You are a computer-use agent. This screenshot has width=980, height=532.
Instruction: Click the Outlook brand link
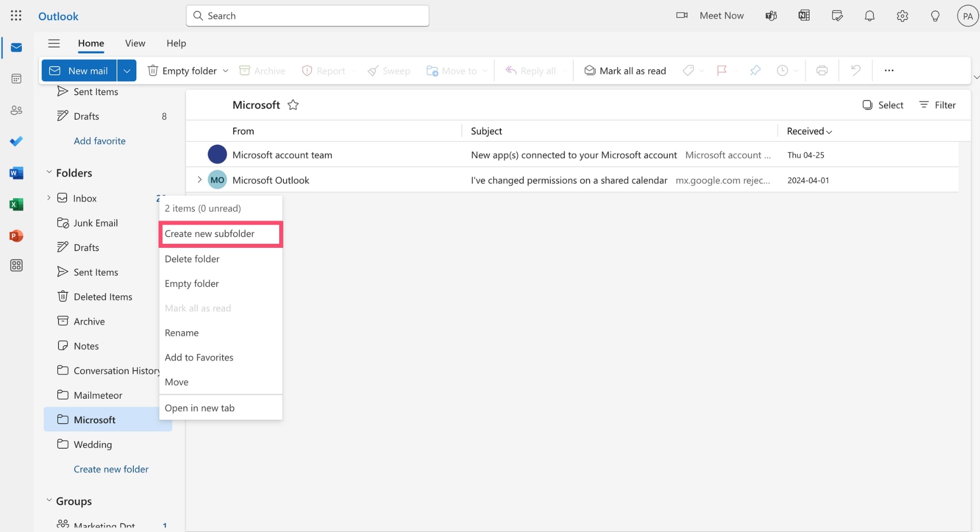point(59,16)
